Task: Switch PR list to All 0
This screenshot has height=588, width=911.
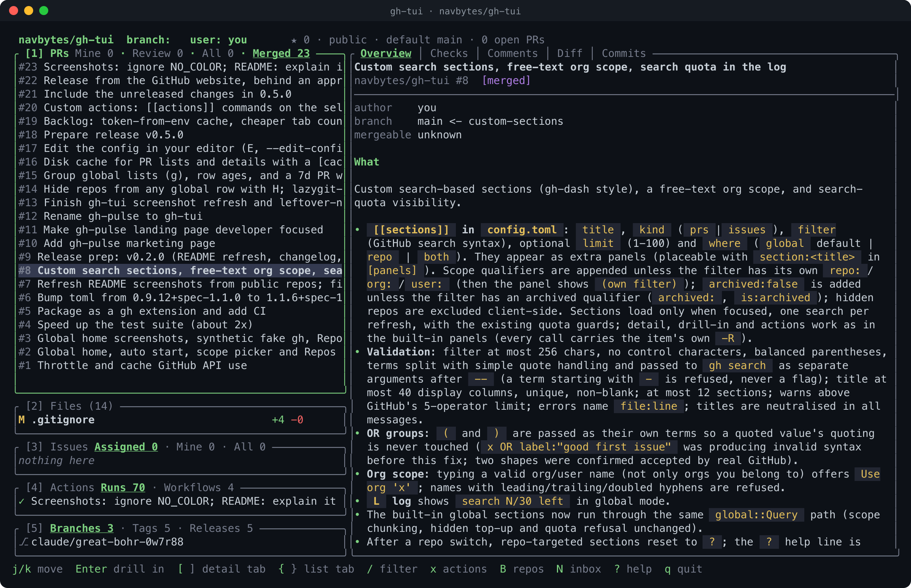Action: (218, 54)
